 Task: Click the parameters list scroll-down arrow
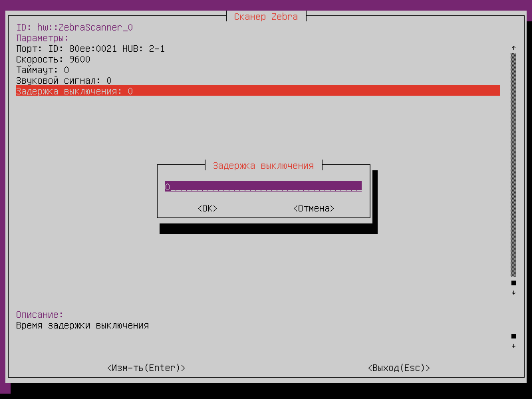point(513,293)
